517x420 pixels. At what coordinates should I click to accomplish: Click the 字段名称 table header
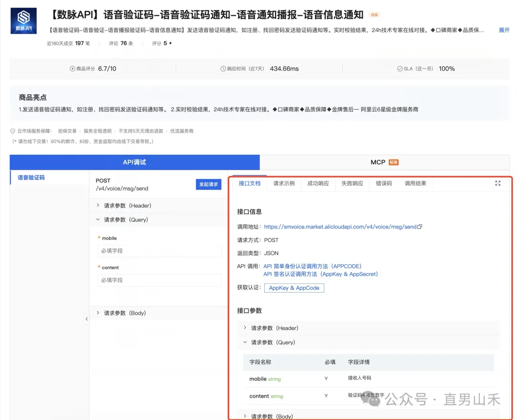click(260, 362)
